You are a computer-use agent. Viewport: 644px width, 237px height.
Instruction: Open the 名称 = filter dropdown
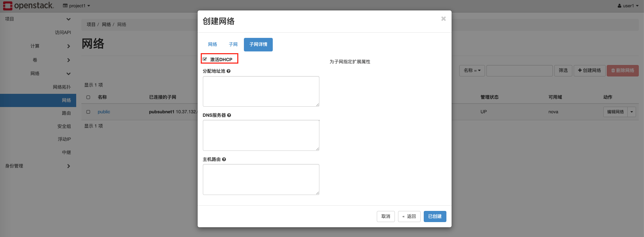472,71
